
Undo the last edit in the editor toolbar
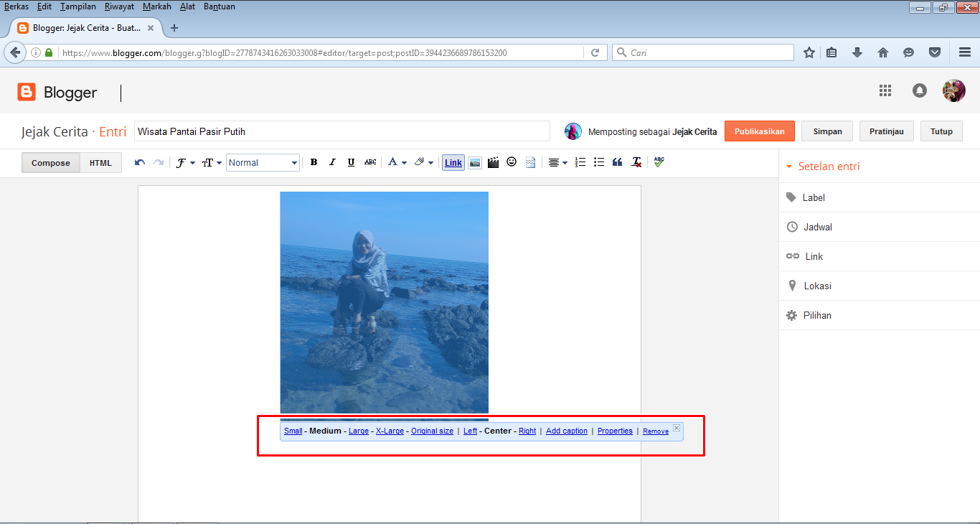tap(140, 163)
